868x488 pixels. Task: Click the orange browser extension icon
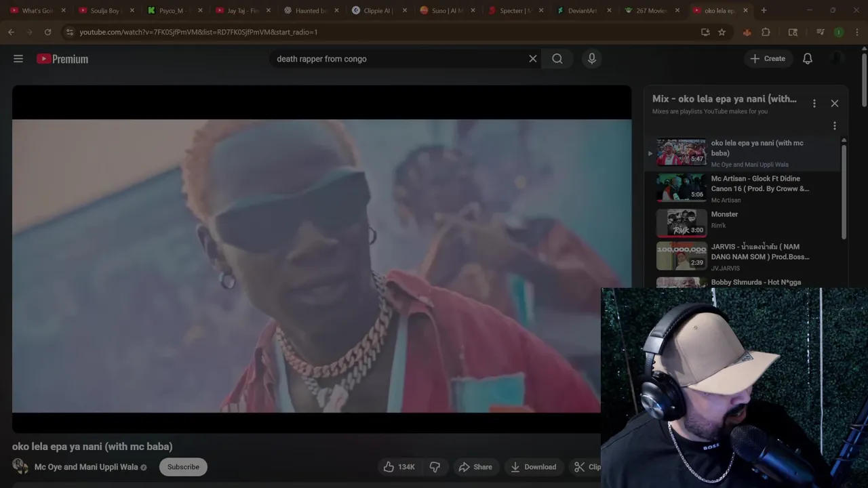point(747,32)
